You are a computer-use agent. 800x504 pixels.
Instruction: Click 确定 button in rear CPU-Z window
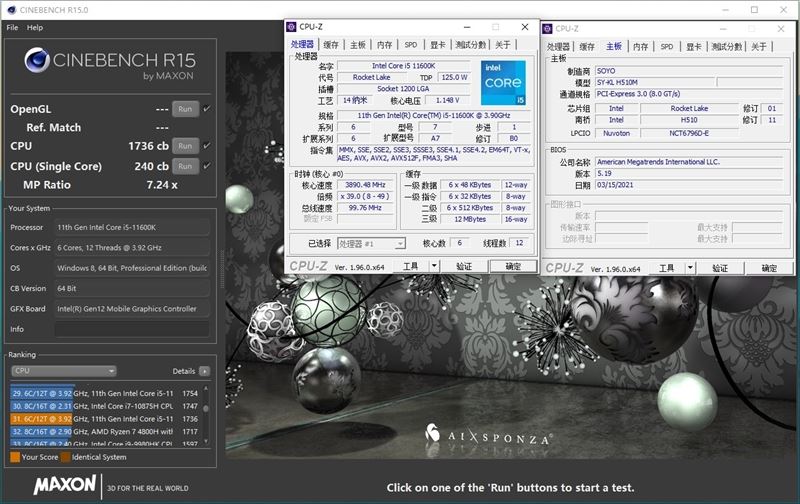pyautogui.click(x=769, y=268)
